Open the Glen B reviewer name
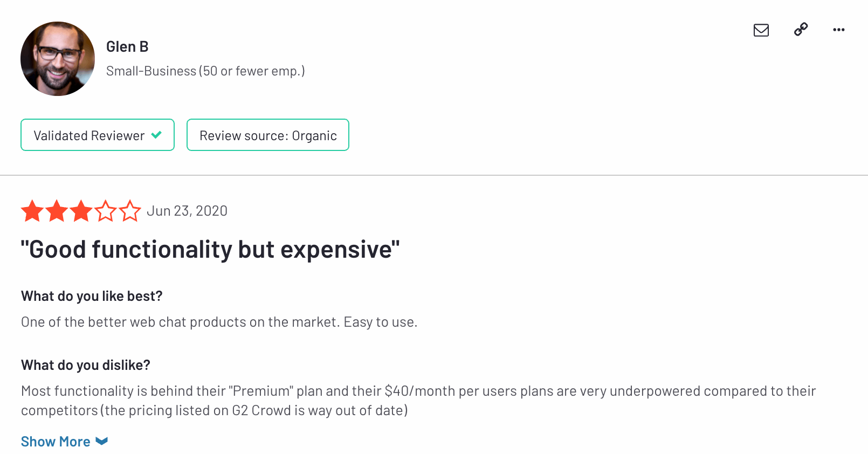Viewport: 868px width, 454px height. (x=127, y=47)
